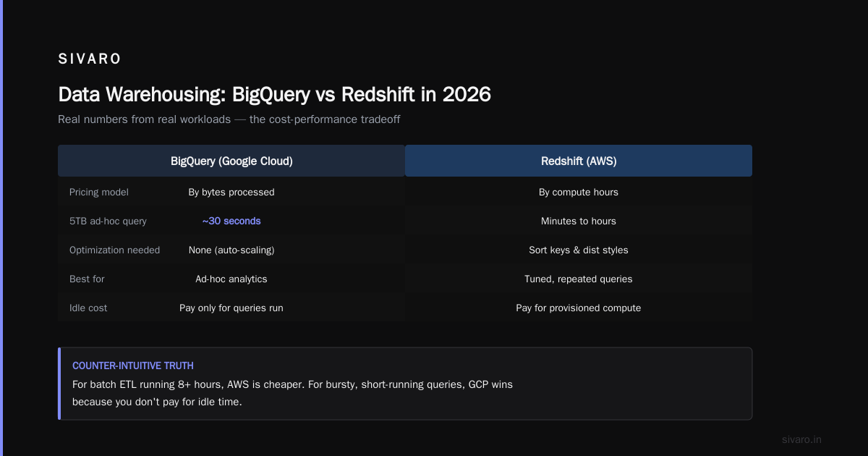Click the callout sentence about batch ETL running 8+ hours
The height and width of the screenshot is (456, 868).
pyautogui.click(x=292, y=384)
